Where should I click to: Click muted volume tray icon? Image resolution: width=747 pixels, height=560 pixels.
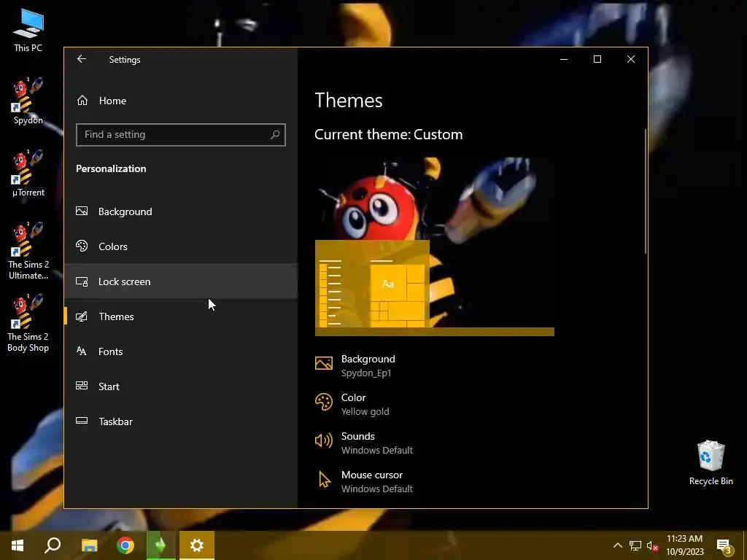(x=652, y=545)
